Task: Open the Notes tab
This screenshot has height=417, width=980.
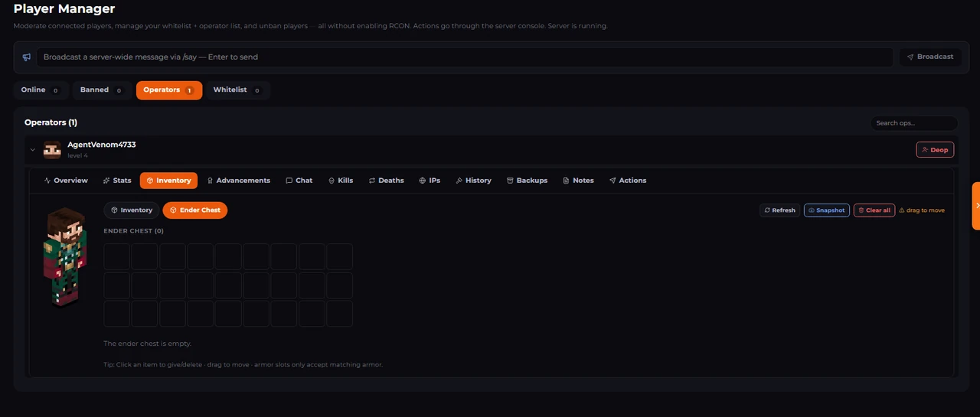Action: [x=578, y=181]
